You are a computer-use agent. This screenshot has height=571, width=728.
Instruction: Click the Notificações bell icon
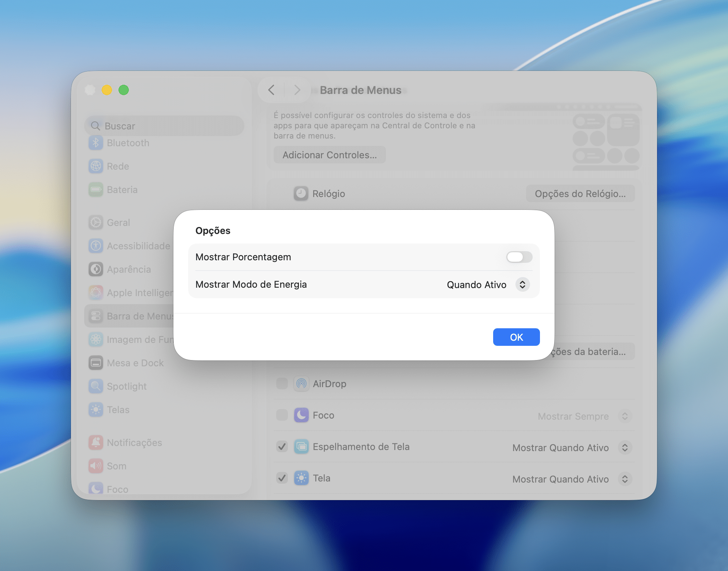(x=96, y=443)
